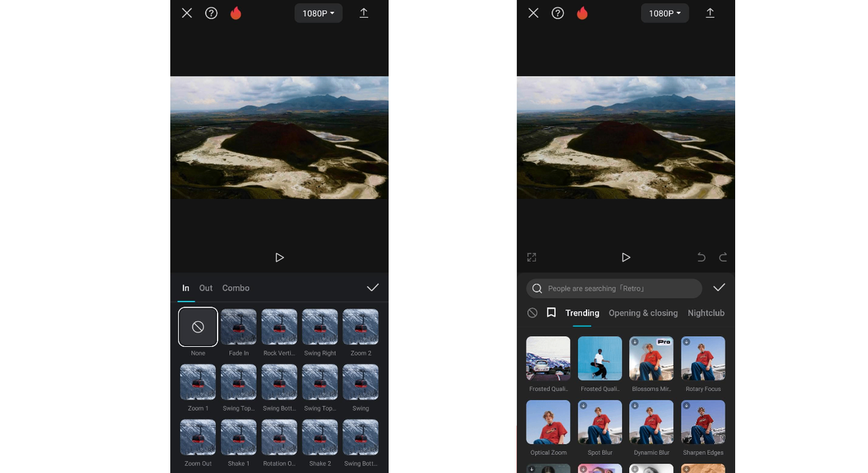This screenshot has width=868, height=473.
Task: Switch to the Nightclub effects tab
Action: click(x=706, y=313)
